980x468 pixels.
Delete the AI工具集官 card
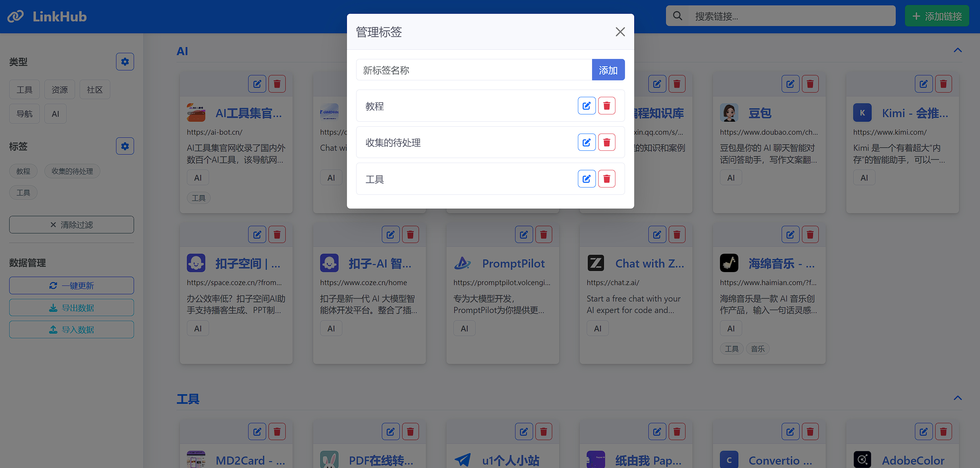click(x=277, y=84)
